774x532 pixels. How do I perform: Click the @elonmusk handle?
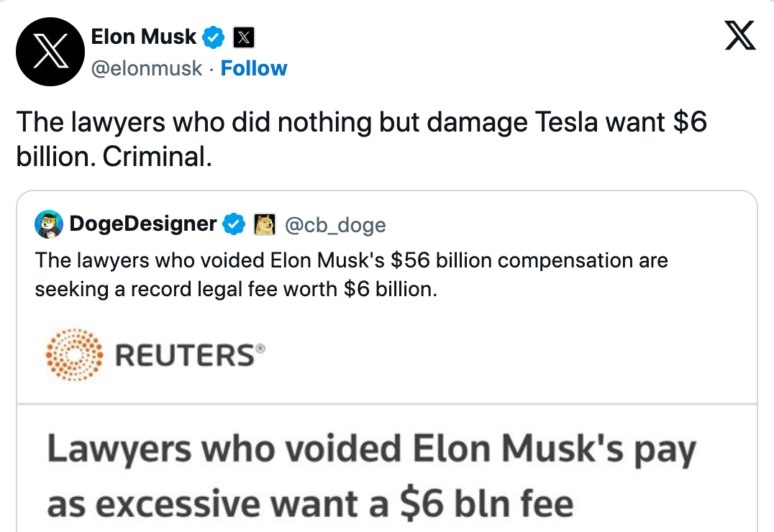pyautogui.click(x=147, y=68)
